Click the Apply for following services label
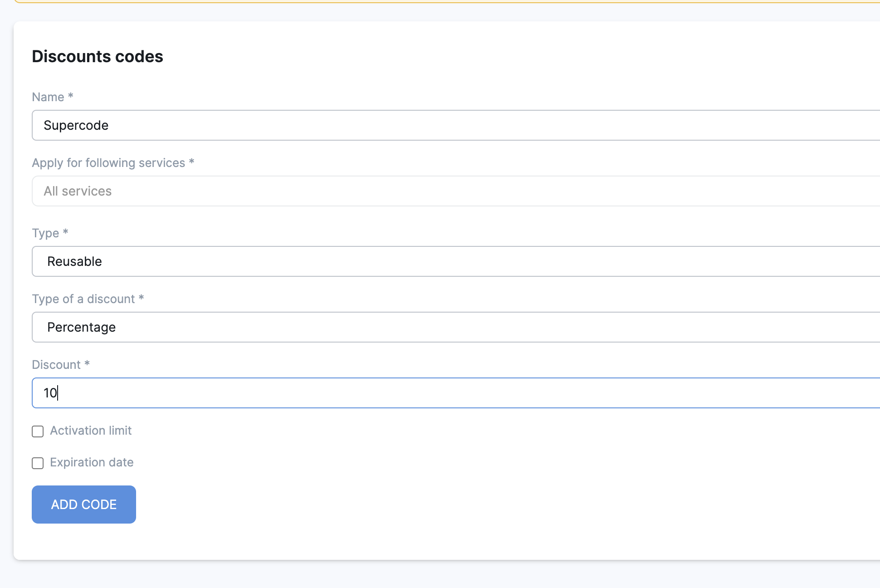 [x=108, y=163]
